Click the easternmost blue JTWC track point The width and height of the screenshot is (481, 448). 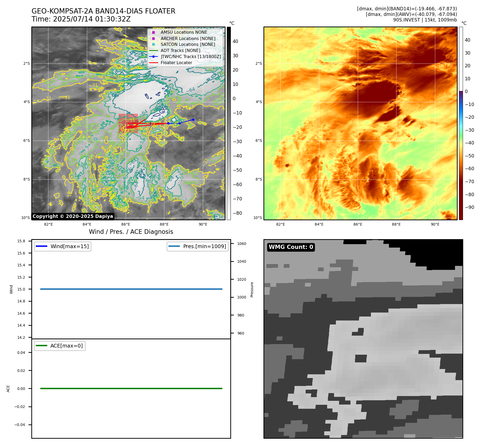pos(193,120)
